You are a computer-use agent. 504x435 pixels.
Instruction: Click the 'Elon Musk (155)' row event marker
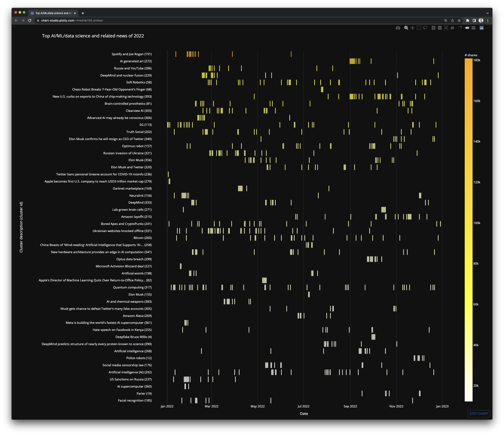point(309,295)
